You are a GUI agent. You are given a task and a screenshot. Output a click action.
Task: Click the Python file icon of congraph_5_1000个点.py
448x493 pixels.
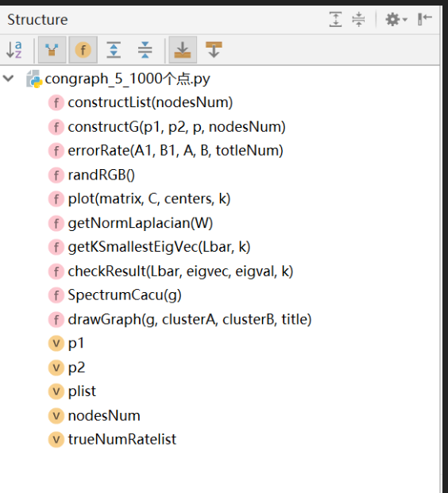[34, 79]
